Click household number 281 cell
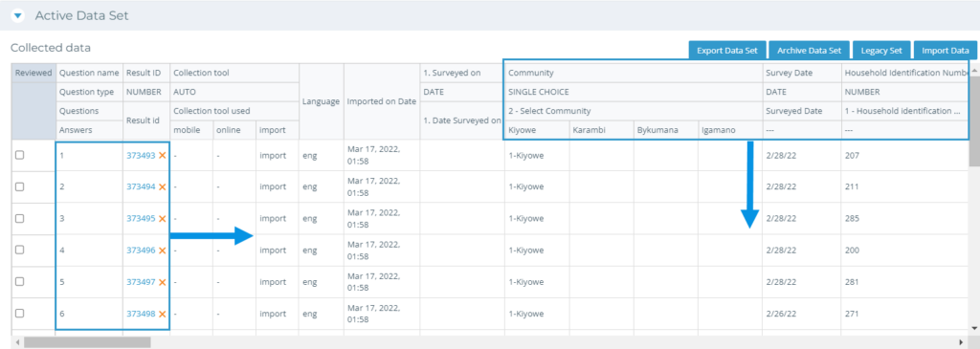The width and height of the screenshot is (980, 349). [905, 281]
